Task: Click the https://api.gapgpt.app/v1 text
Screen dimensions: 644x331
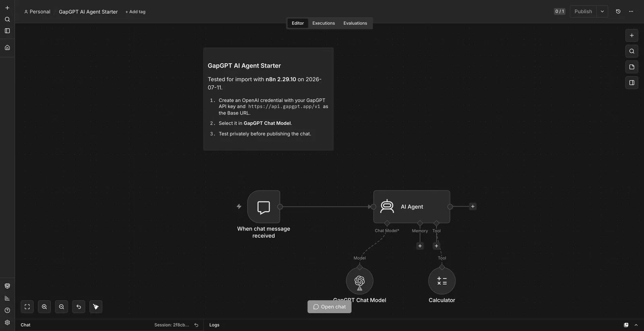Action: (284, 107)
